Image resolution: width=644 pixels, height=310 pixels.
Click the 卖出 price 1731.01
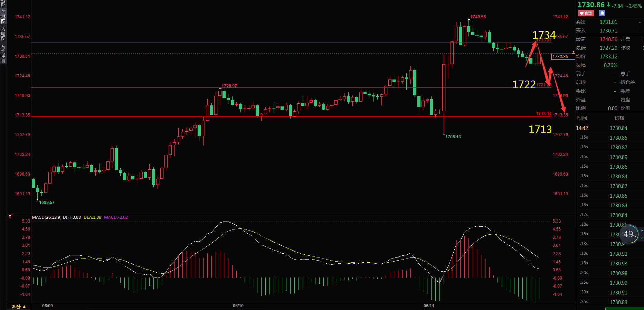coord(608,22)
